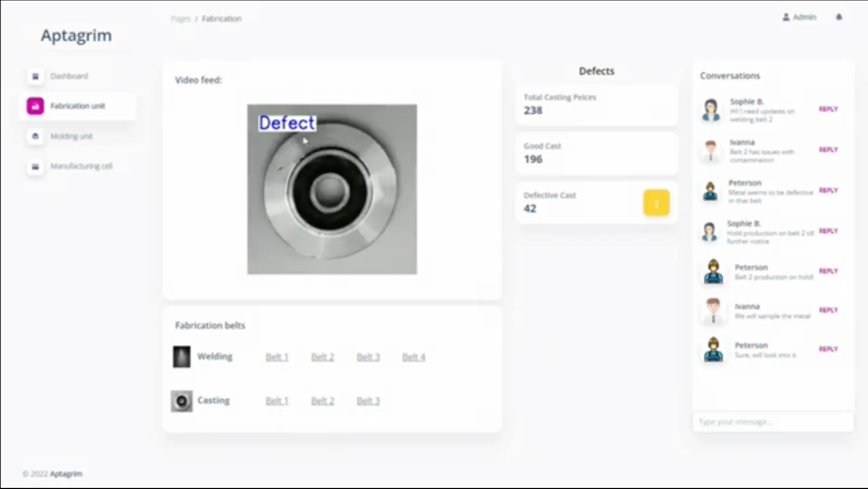868x489 pixels.
Task: Select the Fabrication unit pink icon
Action: tap(35, 106)
